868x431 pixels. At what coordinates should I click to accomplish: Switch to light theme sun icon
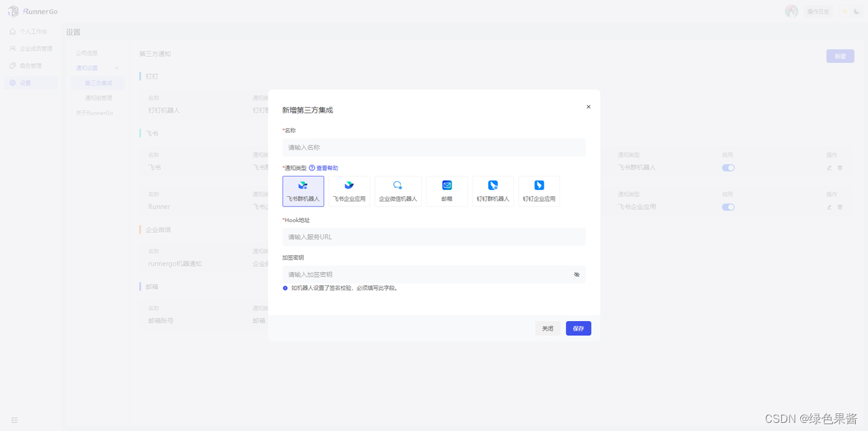(x=845, y=12)
